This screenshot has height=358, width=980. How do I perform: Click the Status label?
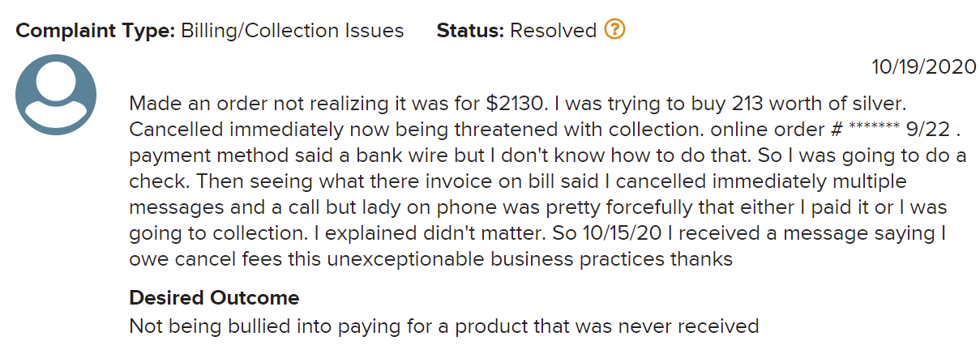tap(470, 31)
